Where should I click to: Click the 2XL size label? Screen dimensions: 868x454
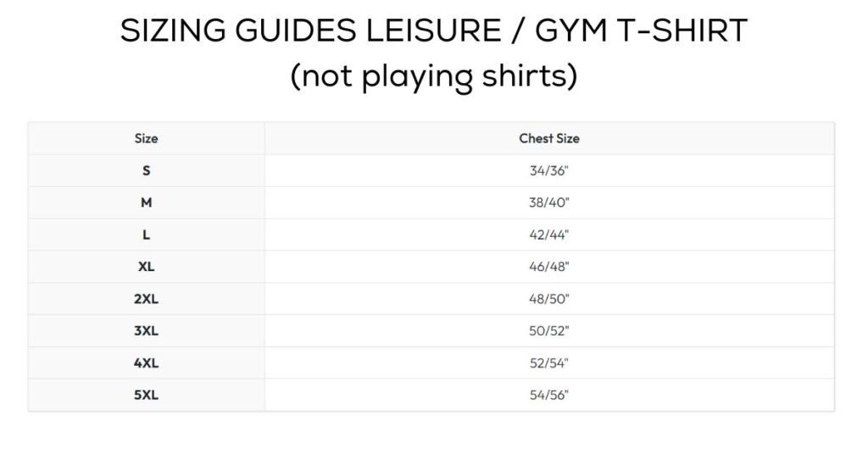tap(146, 299)
